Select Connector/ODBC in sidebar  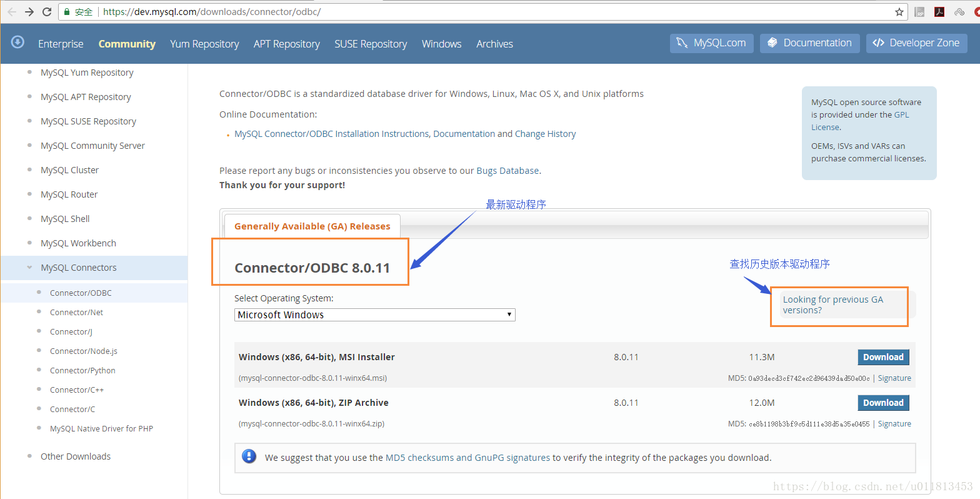pyautogui.click(x=81, y=293)
